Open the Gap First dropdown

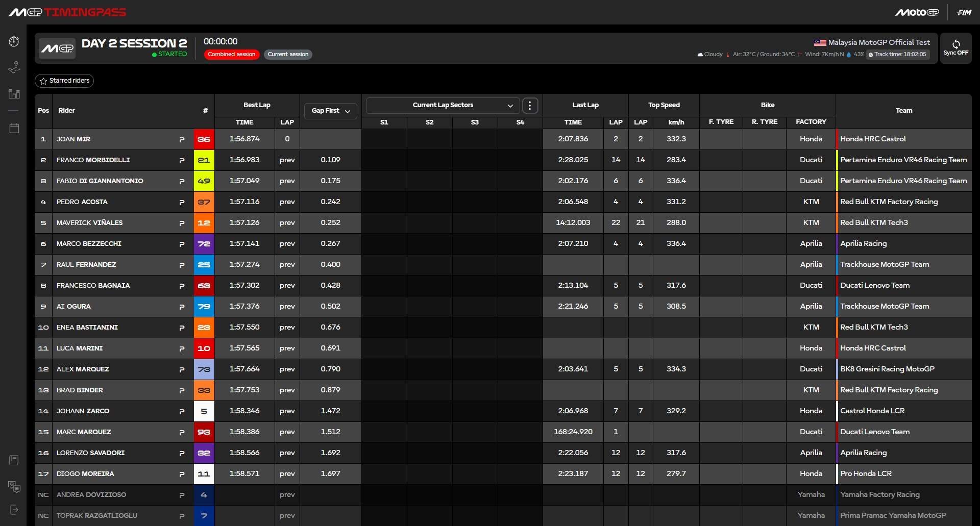pyautogui.click(x=331, y=111)
